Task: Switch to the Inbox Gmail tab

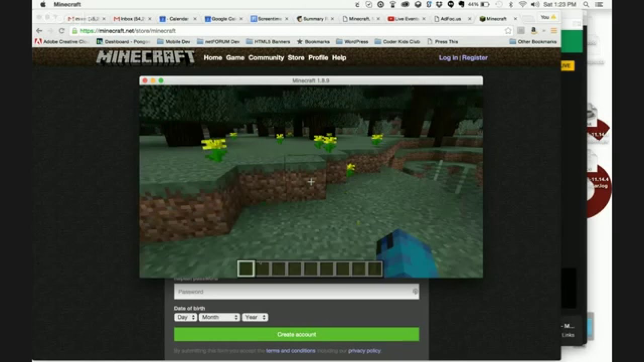Action: point(131,19)
